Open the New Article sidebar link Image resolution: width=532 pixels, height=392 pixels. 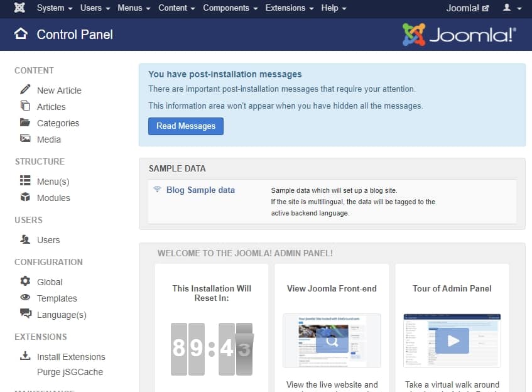coord(59,90)
